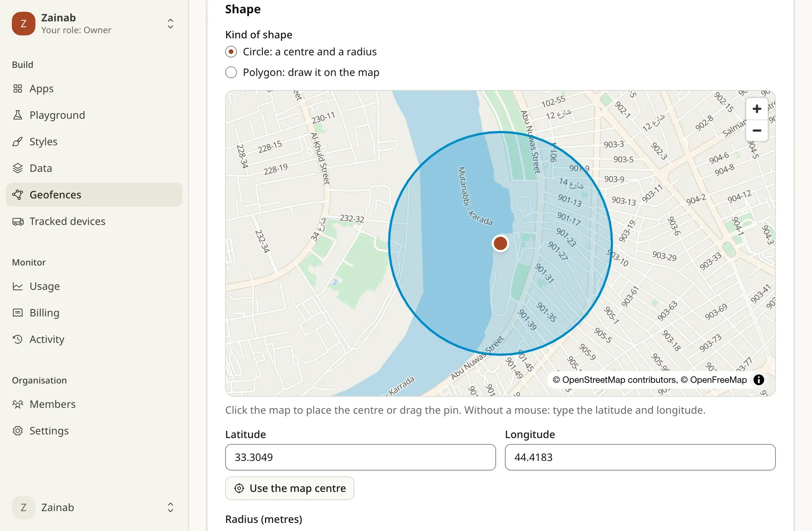Click the Geofences polygon icon

click(x=18, y=195)
